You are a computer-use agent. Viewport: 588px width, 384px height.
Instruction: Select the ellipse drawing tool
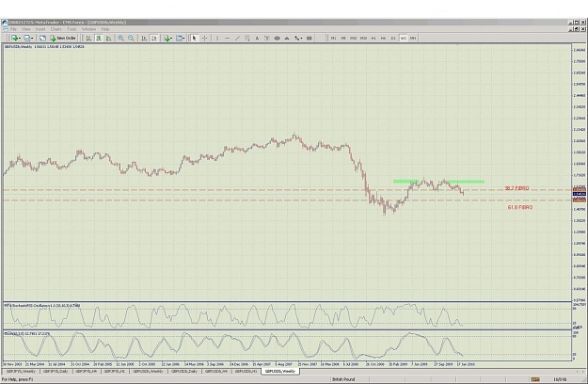click(278, 38)
